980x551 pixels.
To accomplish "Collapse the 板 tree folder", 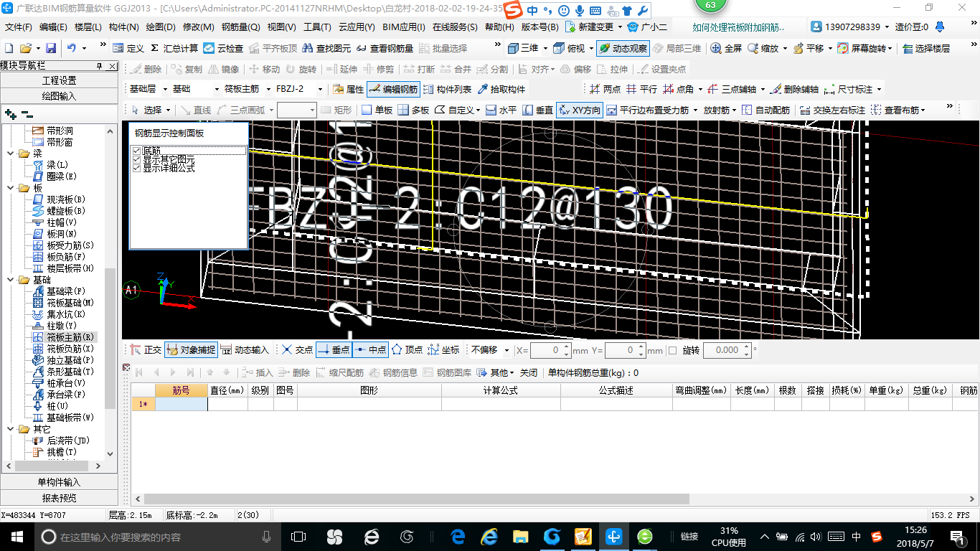I will pyautogui.click(x=11, y=188).
